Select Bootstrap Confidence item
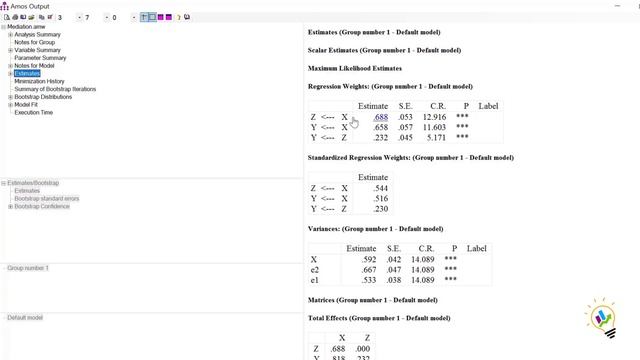This screenshot has width=640, height=360. [42, 207]
